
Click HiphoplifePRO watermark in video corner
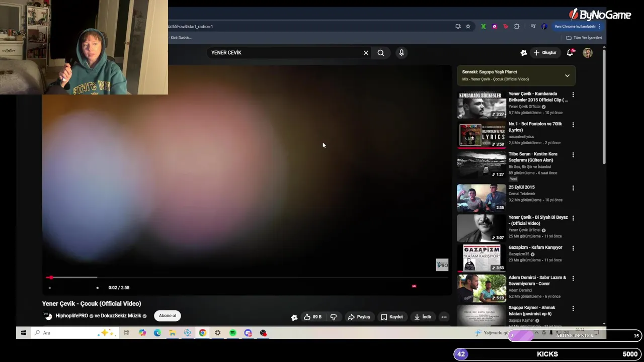(x=442, y=265)
